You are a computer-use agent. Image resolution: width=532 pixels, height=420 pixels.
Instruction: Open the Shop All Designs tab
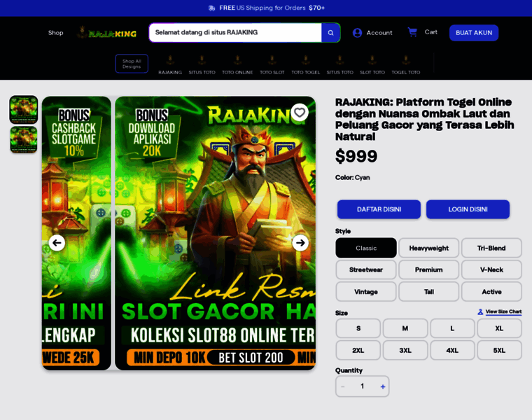click(x=132, y=64)
